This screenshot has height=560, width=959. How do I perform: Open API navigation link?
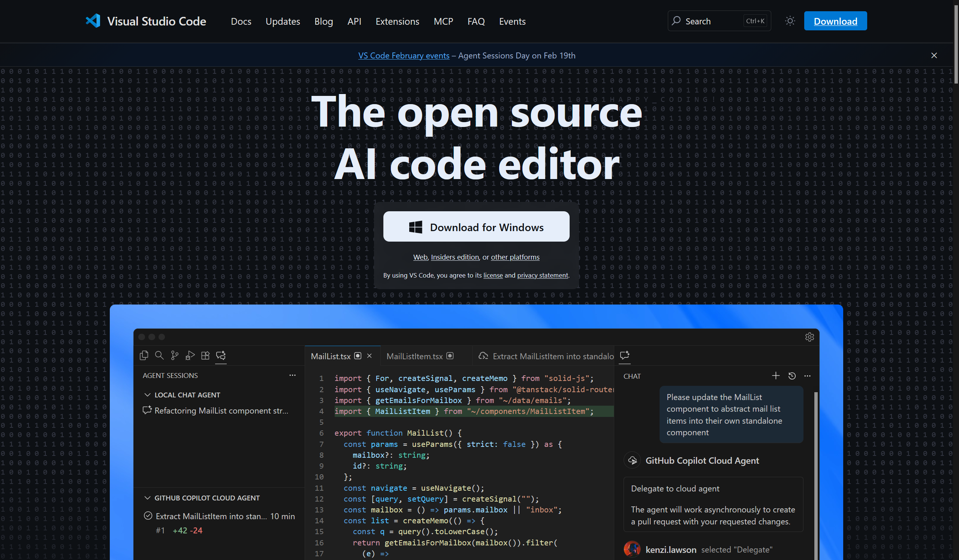click(354, 21)
